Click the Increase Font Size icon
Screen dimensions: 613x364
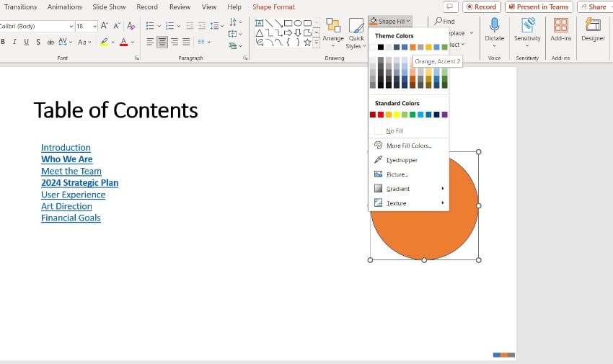pos(105,26)
